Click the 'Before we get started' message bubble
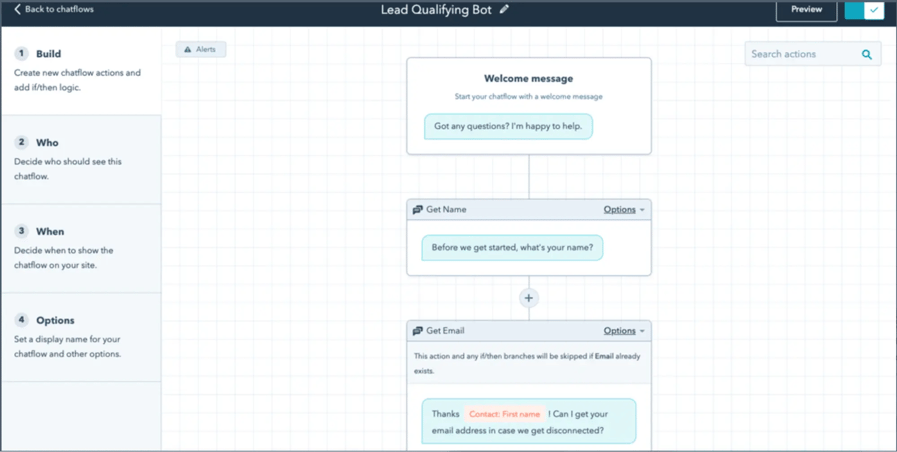Viewport: 897px width, 452px height. [512, 248]
